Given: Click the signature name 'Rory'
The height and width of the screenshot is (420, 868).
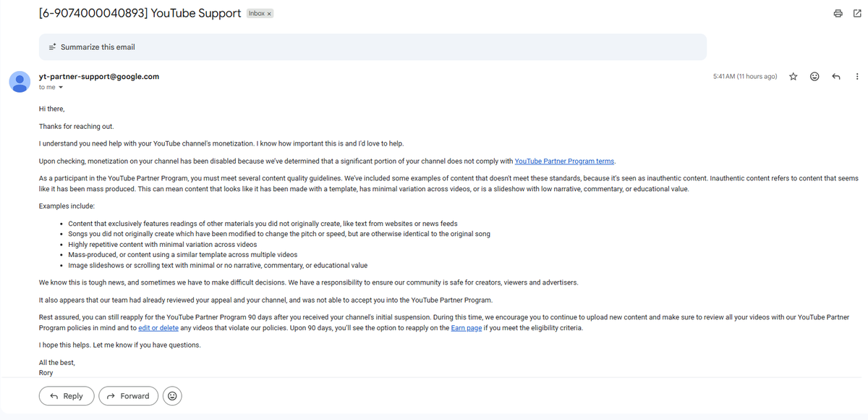Looking at the screenshot, I should pyautogui.click(x=47, y=373).
